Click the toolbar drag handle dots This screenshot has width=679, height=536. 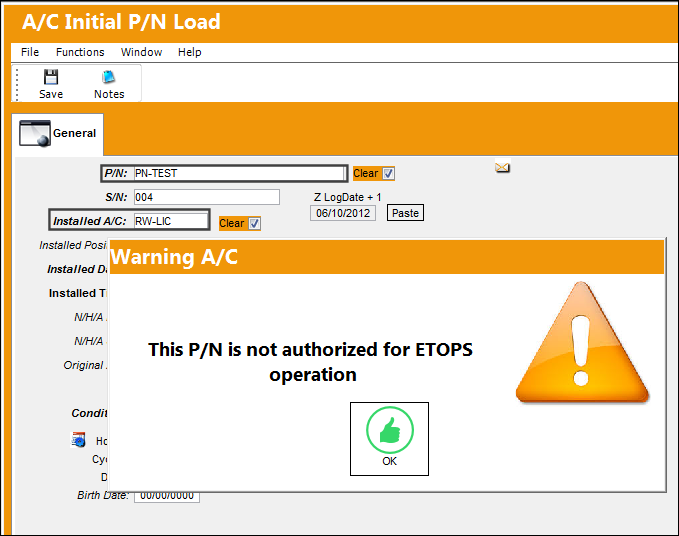point(17,84)
